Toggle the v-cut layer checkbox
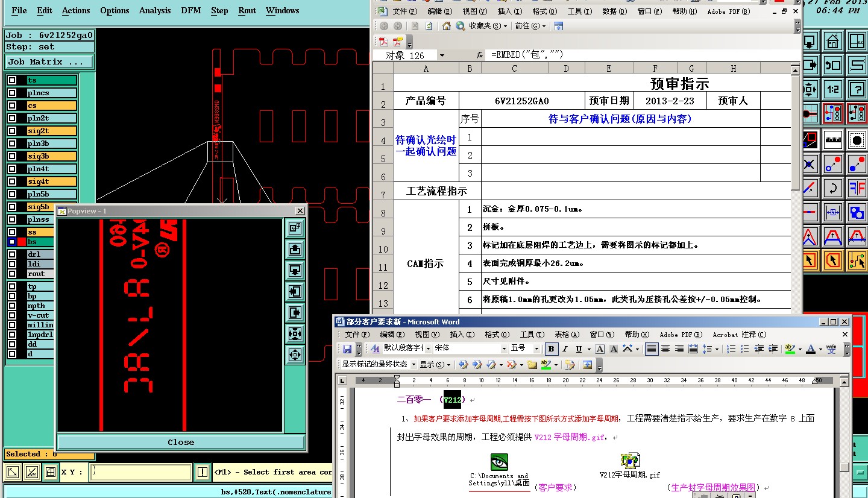Image resolution: width=868 pixels, height=498 pixels. (x=12, y=315)
